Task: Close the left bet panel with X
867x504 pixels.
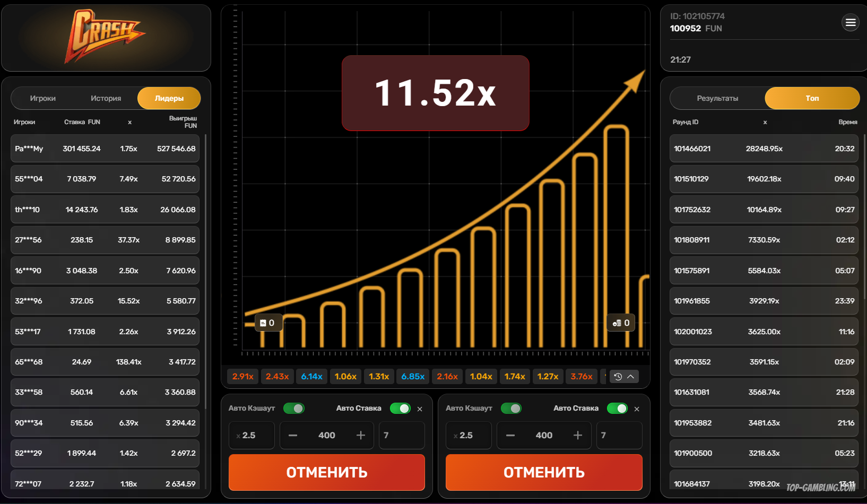Action: click(420, 409)
